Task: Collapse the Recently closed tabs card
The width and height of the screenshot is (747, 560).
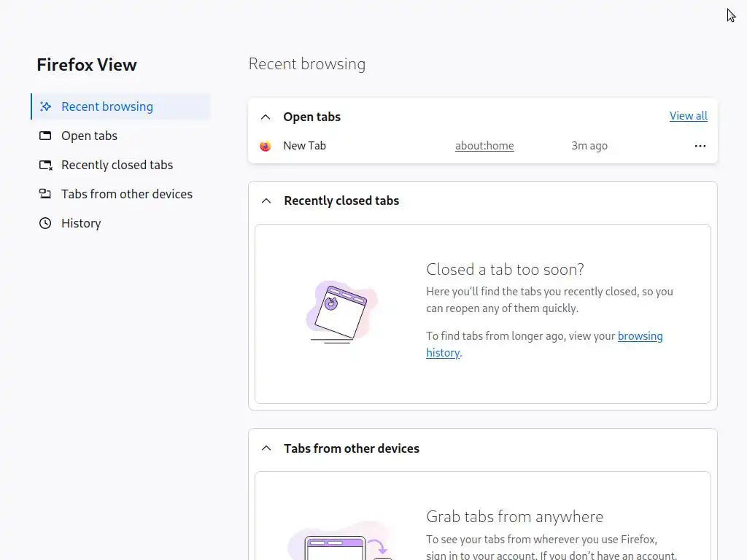Action: tap(266, 201)
